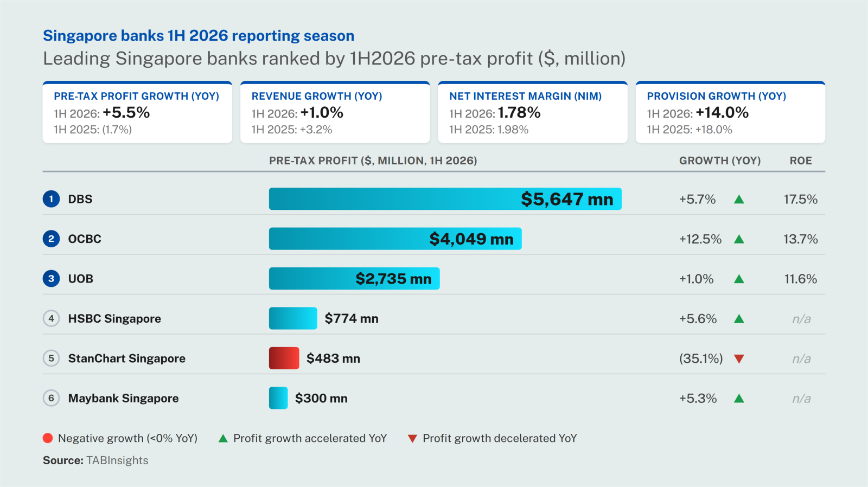Viewport: 868px width, 487px height.
Task: Click the "$774 mn" value label
Action: [352, 318]
